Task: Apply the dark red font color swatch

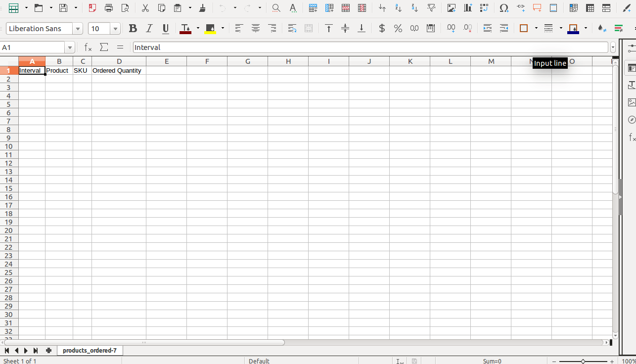Action: [x=185, y=29]
